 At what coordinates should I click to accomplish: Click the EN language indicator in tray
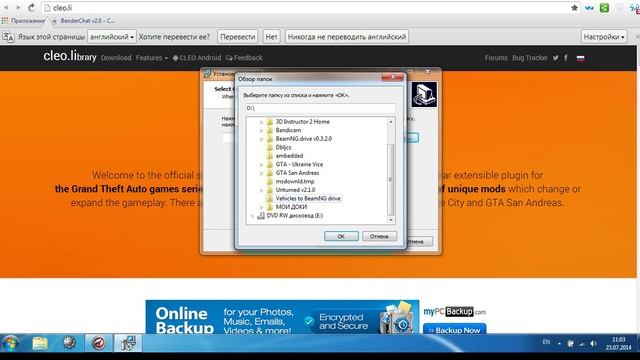point(546,342)
